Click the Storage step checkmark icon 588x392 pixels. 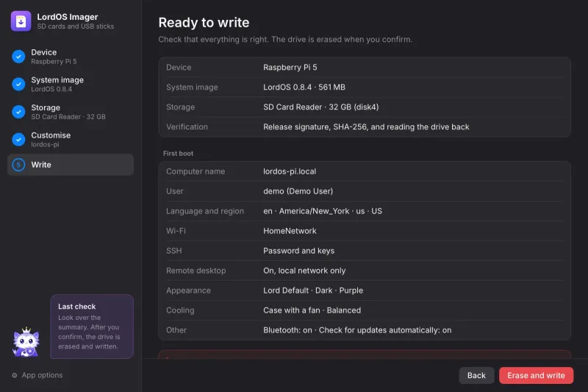pos(18,112)
